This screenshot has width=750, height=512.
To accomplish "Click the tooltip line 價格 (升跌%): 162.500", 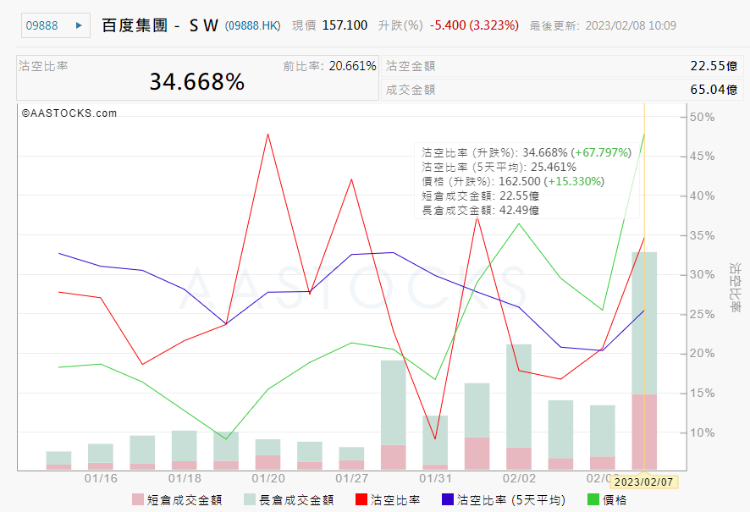I will point(513,181).
